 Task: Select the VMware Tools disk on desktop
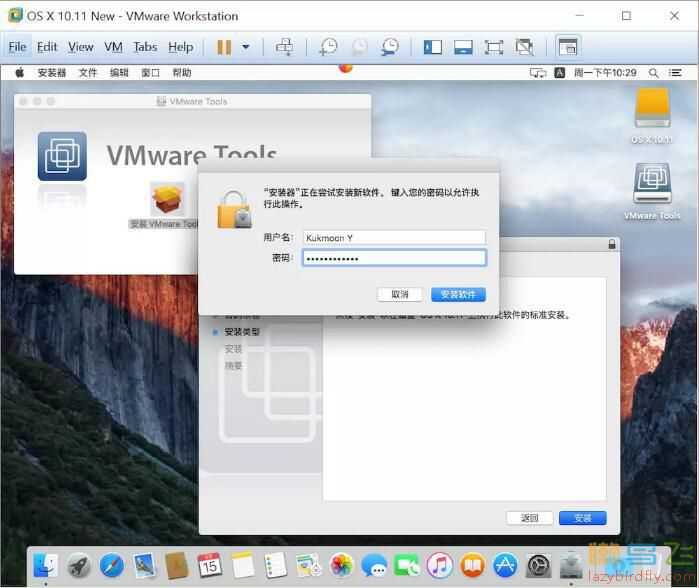click(652, 192)
